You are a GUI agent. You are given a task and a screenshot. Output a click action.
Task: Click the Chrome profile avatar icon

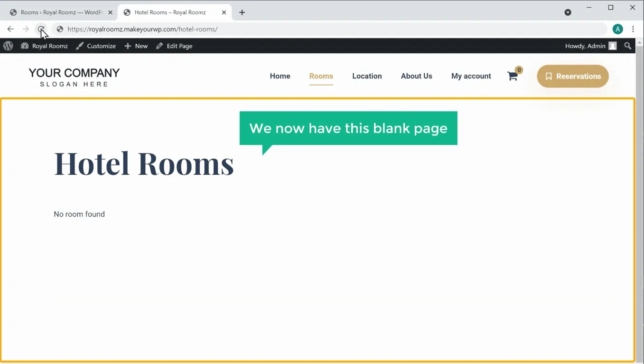[617, 29]
